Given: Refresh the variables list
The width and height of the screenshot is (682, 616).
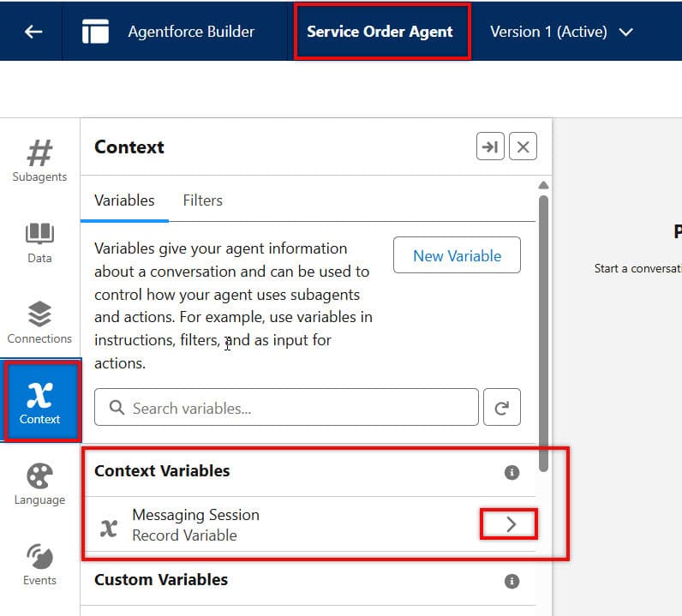Looking at the screenshot, I should click(502, 407).
